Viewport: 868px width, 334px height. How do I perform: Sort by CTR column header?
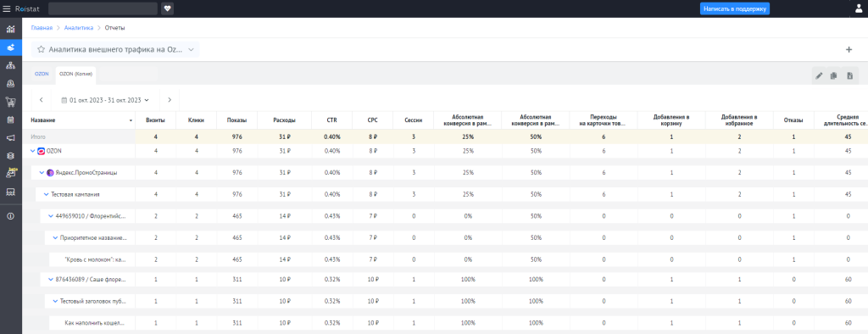coord(331,120)
